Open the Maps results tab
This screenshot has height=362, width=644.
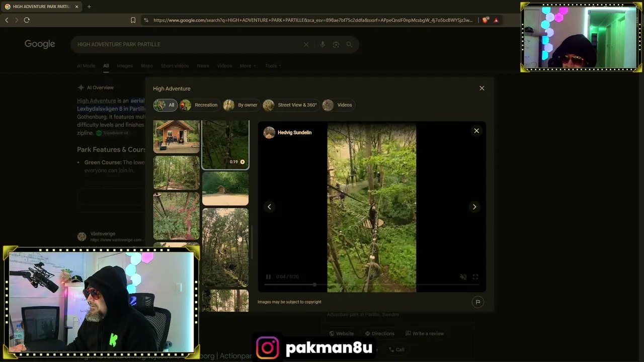[147, 66]
